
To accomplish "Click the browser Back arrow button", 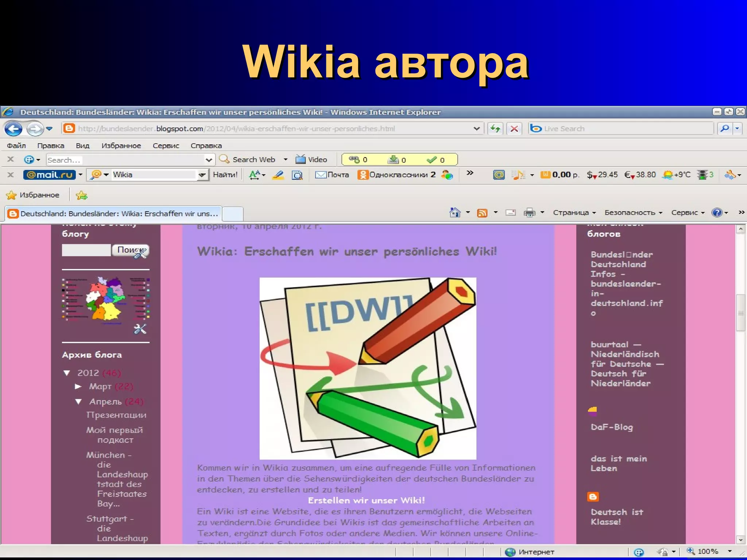I will pos(13,129).
